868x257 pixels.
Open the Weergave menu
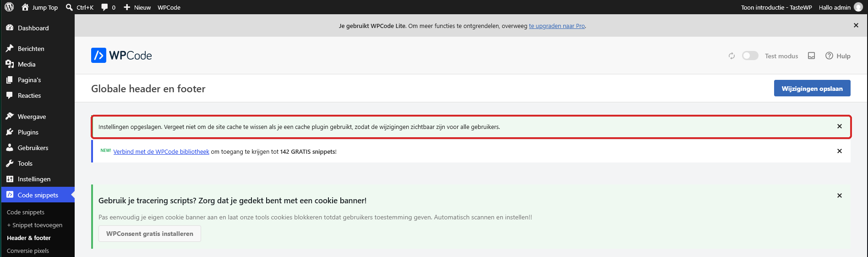point(37,117)
